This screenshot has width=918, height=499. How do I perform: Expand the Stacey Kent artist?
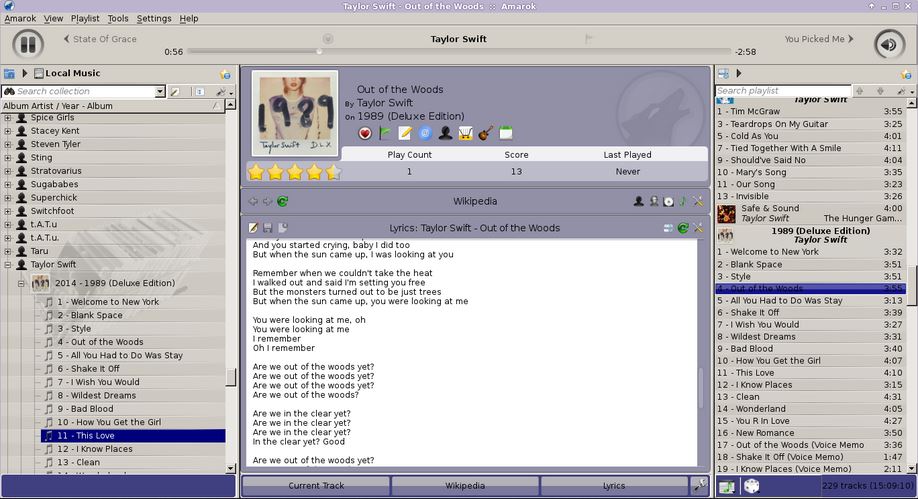tap(8, 131)
